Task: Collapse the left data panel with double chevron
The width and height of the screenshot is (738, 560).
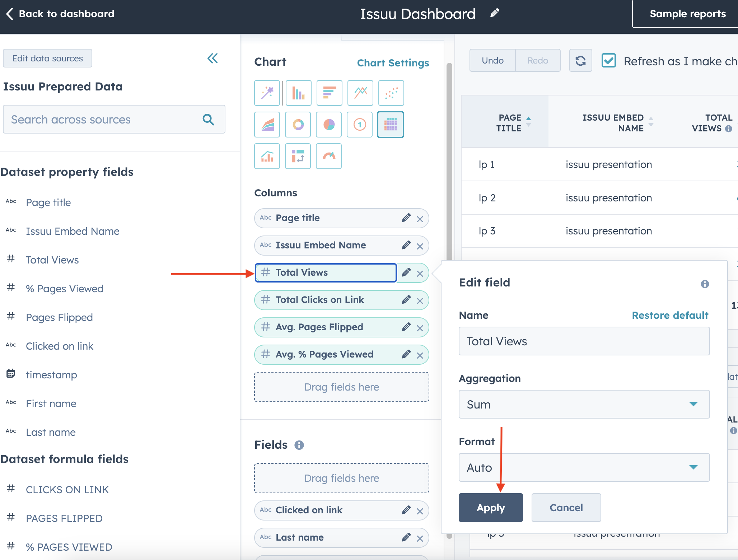Action: (212, 58)
